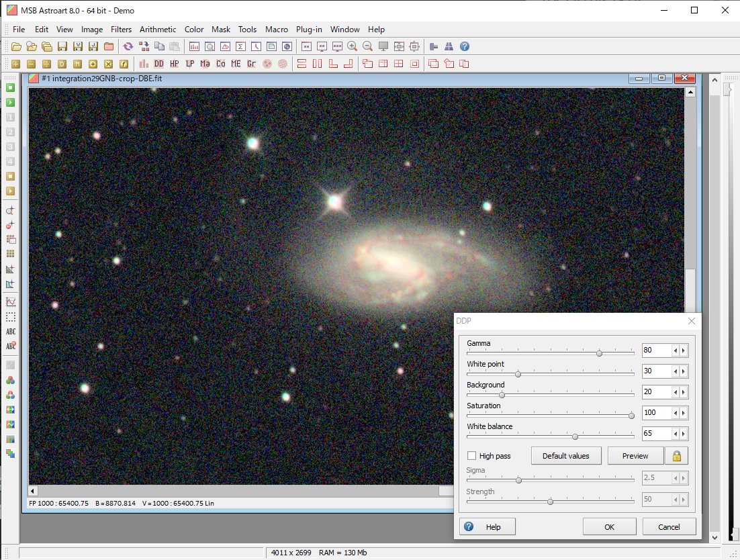
Task: Click the yellow plus arithmetic icon
Action: (15, 64)
